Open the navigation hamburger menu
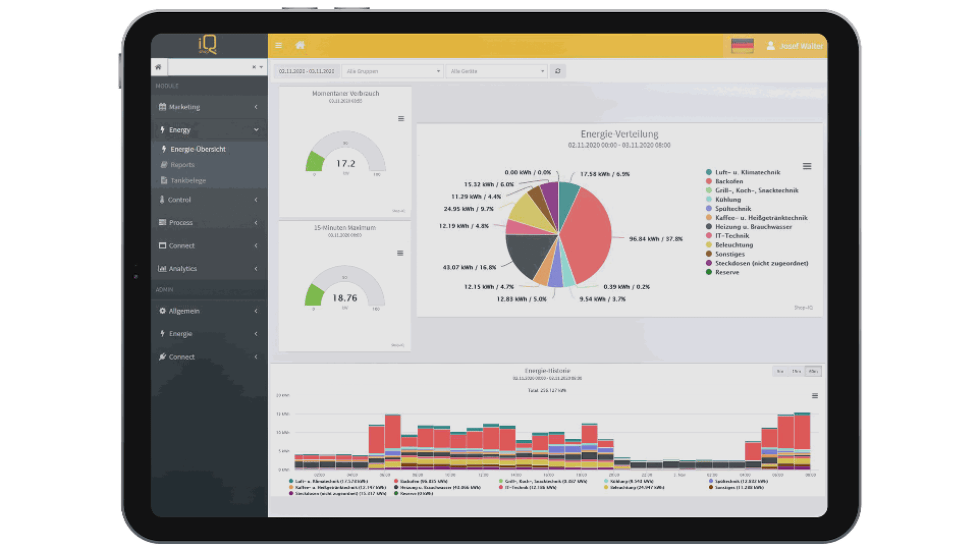 point(279,45)
